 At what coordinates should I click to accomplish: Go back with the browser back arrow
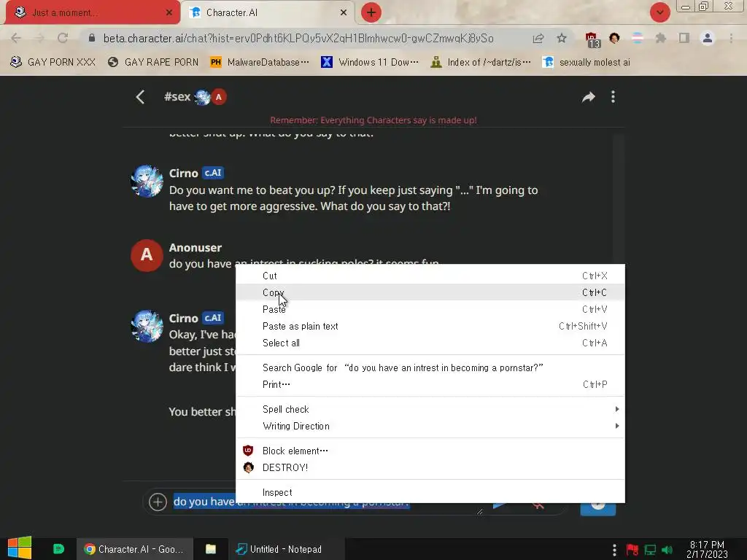tap(16, 38)
